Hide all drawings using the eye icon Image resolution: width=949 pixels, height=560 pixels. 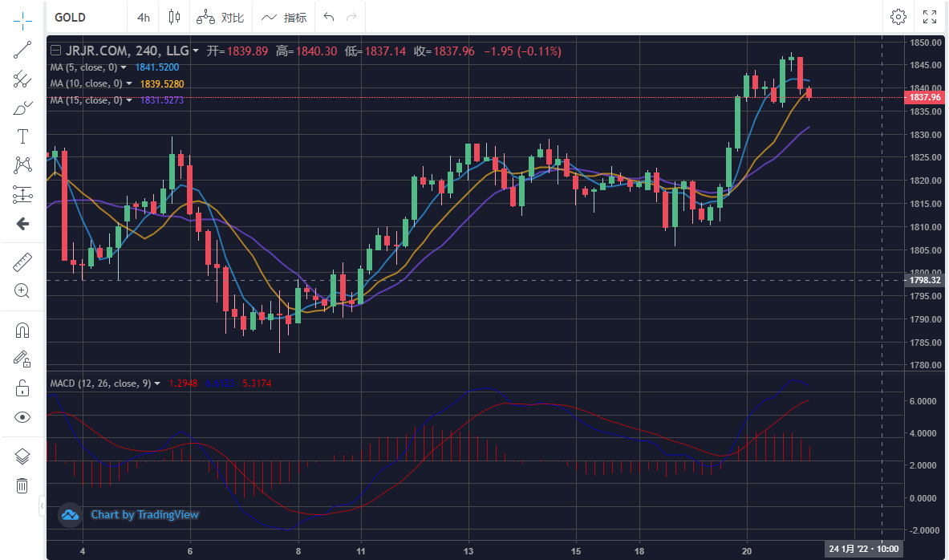pos(22,417)
